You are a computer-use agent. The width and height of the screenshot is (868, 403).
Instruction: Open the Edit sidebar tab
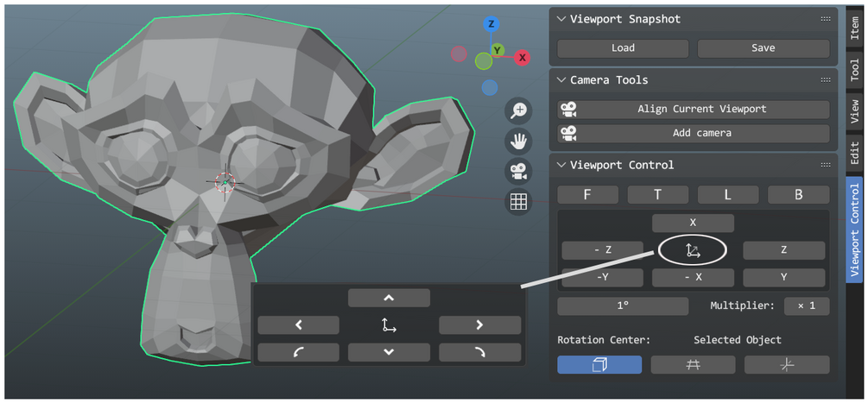coord(855,154)
